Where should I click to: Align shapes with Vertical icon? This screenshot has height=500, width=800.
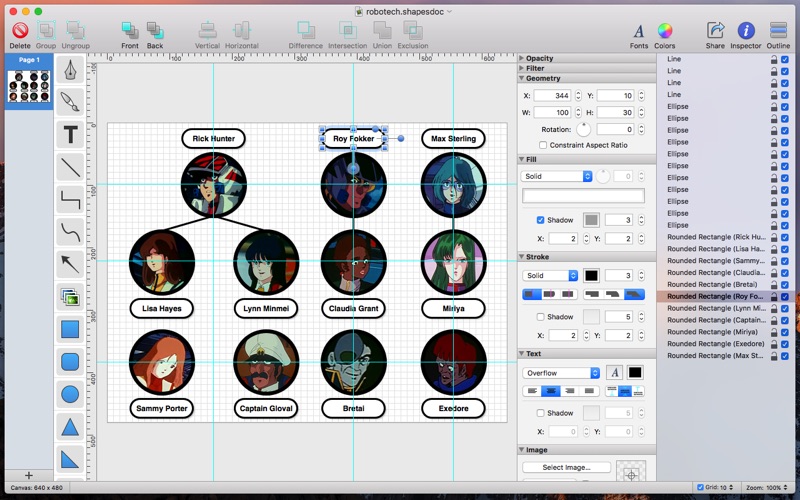[x=207, y=31]
